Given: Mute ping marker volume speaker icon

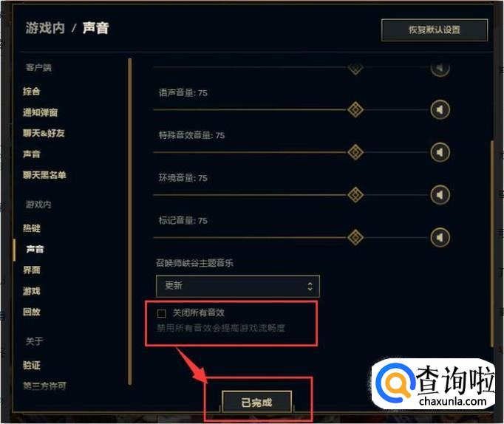Looking at the screenshot, I should click(x=440, y=237).
